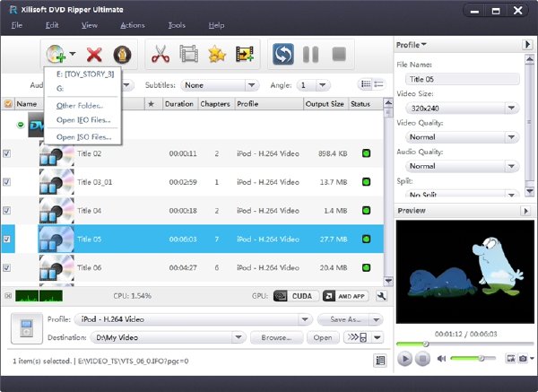Click the File Name Title 05 field
538x392 pixels.
[x=462, y=79]
